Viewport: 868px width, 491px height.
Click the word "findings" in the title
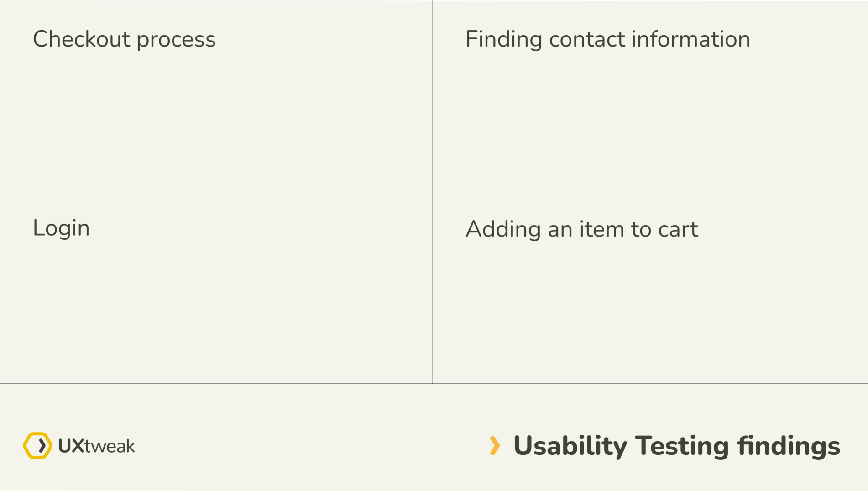click(x=789, y=446)
